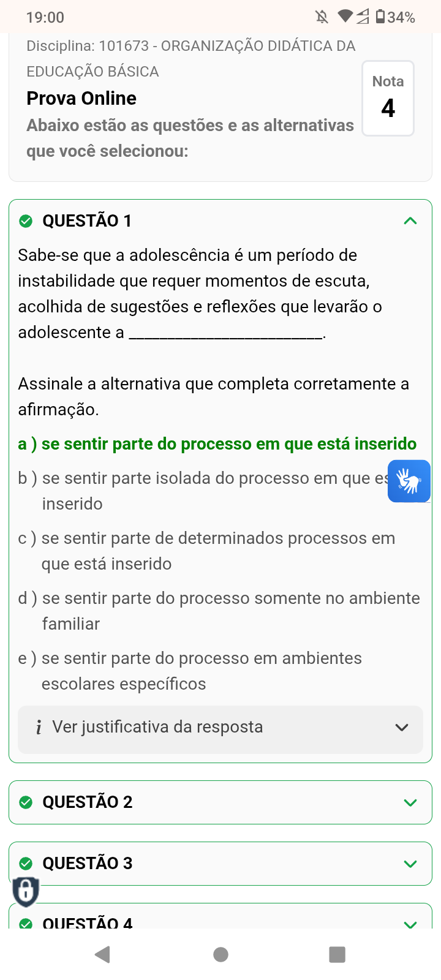Image resolution: width=441 pixels, height=980 pixels.
Task: Open the Ver justificativa da resposta dropdown
Action: coord(221,728)
